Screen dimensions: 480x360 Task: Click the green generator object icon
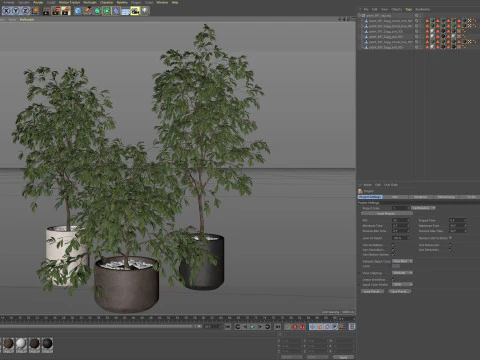(97, 11)
